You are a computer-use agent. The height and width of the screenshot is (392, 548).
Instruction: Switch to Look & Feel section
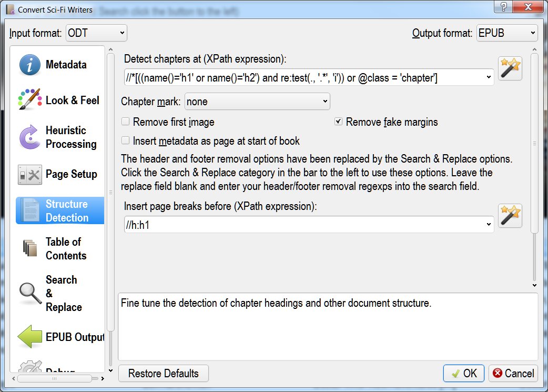[73, 100]
